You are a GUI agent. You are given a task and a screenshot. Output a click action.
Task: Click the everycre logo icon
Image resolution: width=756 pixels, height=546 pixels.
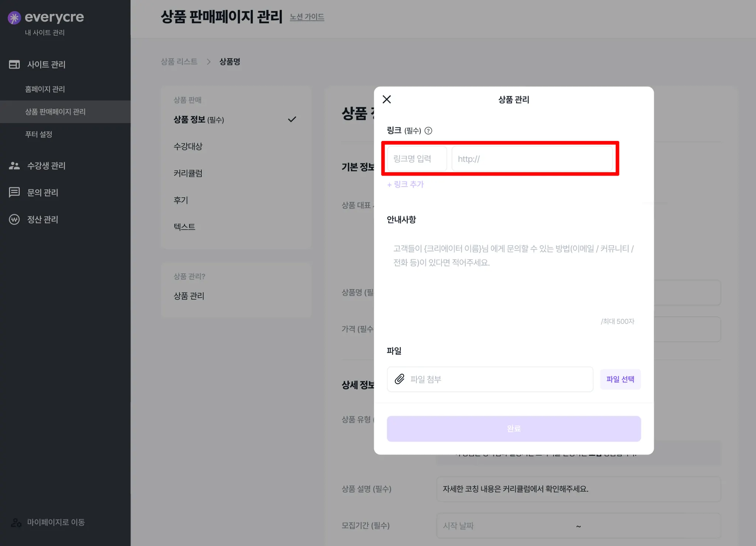coord(14,18)
